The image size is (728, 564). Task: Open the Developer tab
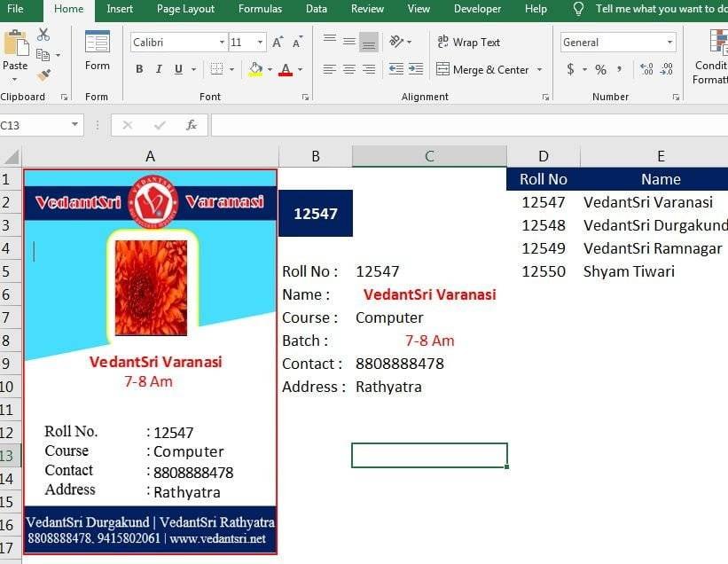(476, 9)
